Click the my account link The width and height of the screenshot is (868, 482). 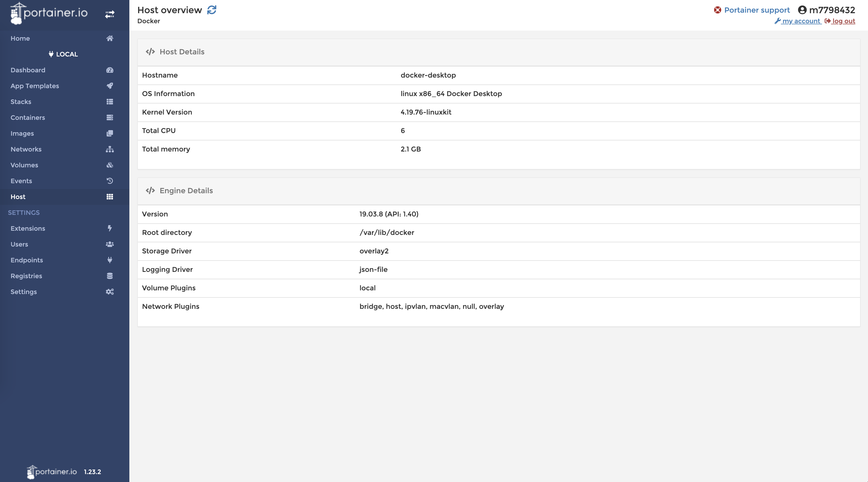pos(801,21)
